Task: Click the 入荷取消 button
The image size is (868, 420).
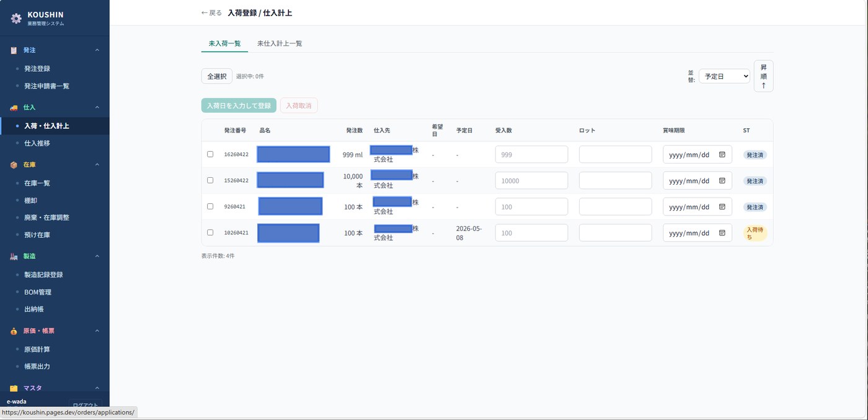Action: [x=299, y=105]
